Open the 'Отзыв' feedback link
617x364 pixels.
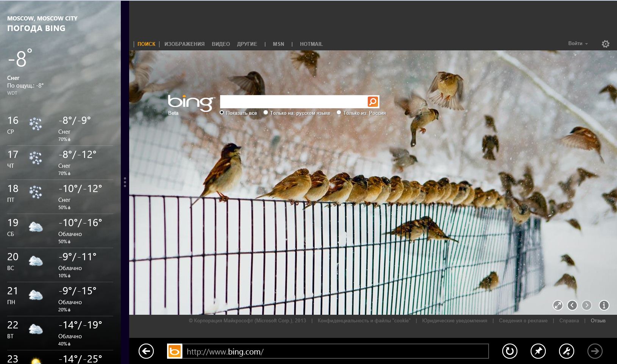(x=598, y=321)
